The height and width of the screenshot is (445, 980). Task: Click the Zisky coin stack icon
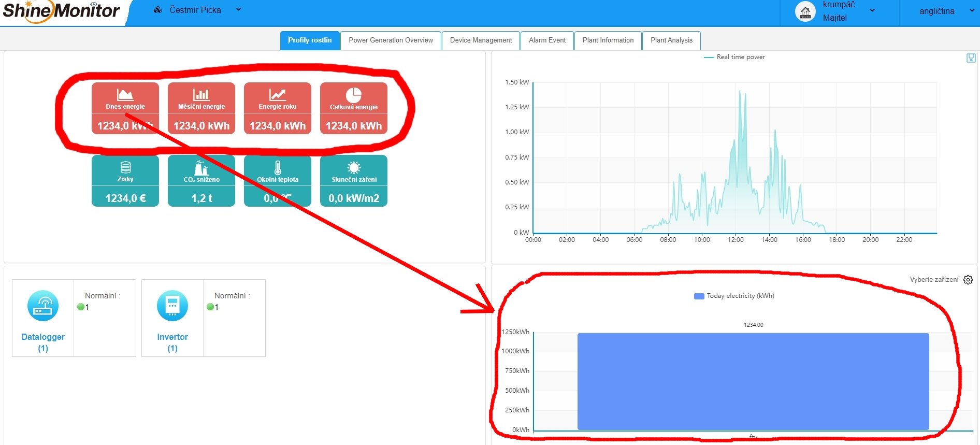coord(125,167)
